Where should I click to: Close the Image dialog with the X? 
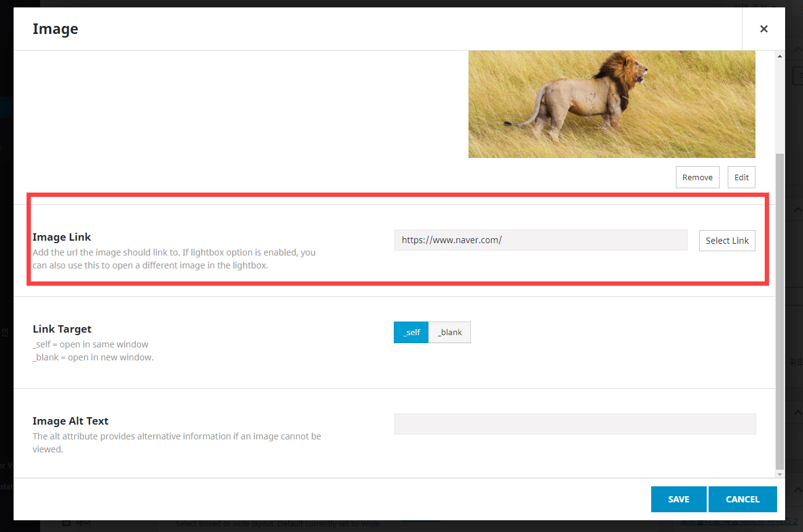763,29
